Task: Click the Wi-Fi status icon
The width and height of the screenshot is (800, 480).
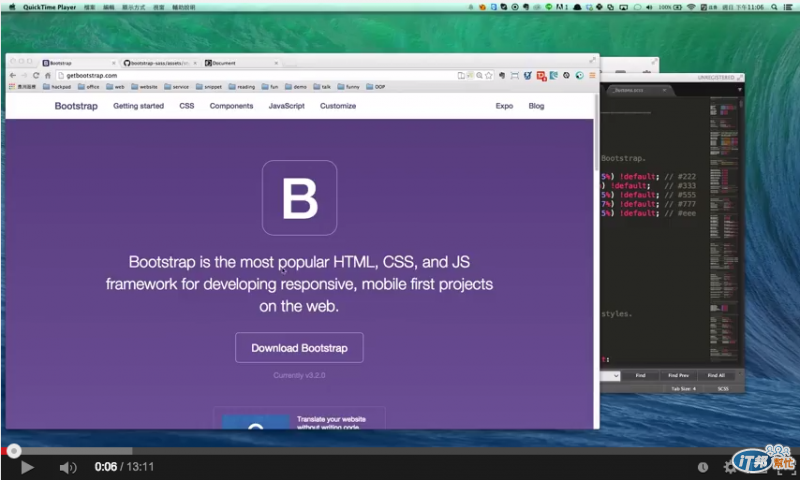Action: (x=691, y=7)
